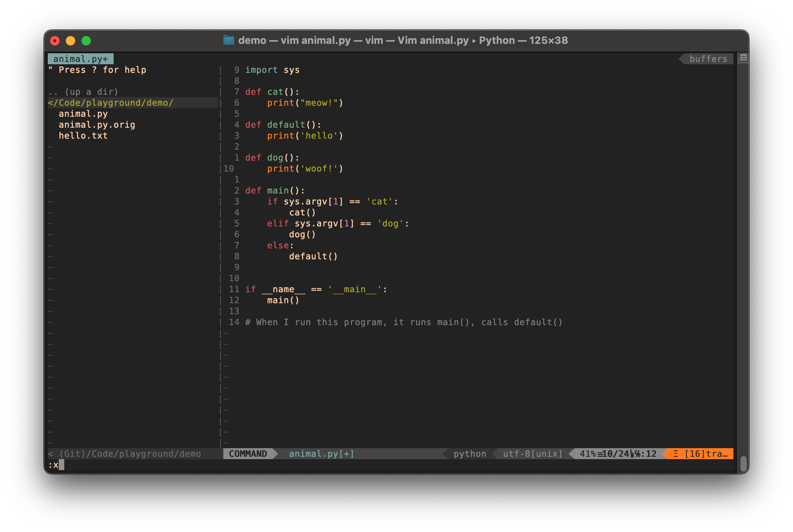Viewport: 793px width, 532px height.
Task: Click animal.py[+] buffer name in statusline
Action: (321, 454)
